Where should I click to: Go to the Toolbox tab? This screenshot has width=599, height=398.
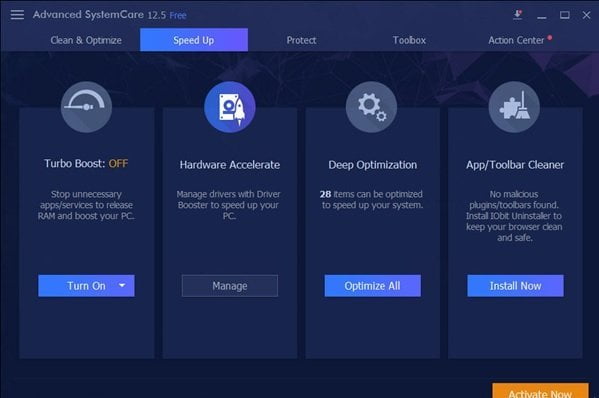409,40
